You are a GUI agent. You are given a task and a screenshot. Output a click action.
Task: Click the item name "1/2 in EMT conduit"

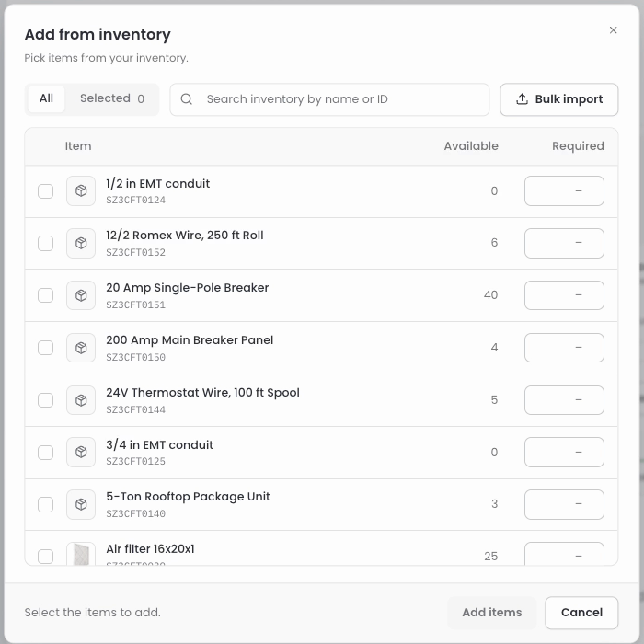pyautogui.click(x=157, y=184)
